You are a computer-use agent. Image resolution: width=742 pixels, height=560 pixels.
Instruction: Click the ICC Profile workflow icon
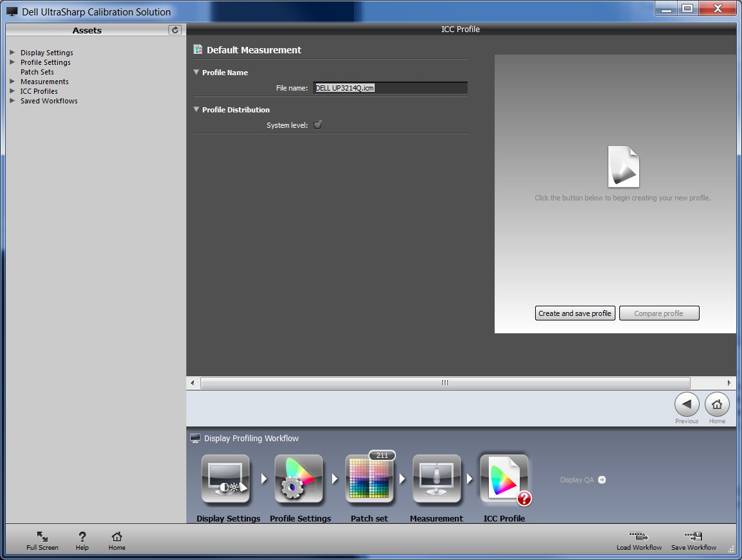[x=504, y=479]
